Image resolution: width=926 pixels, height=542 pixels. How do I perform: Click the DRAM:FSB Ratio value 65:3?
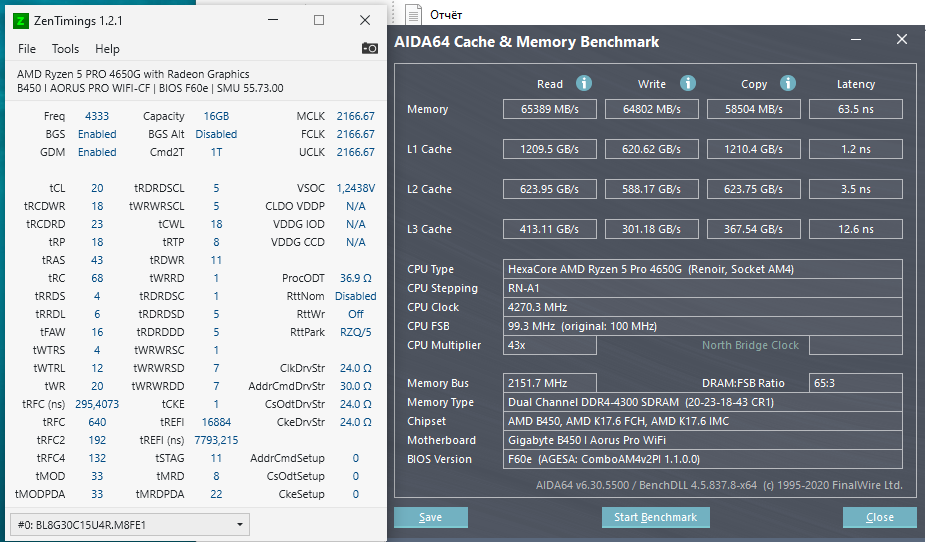856,383
